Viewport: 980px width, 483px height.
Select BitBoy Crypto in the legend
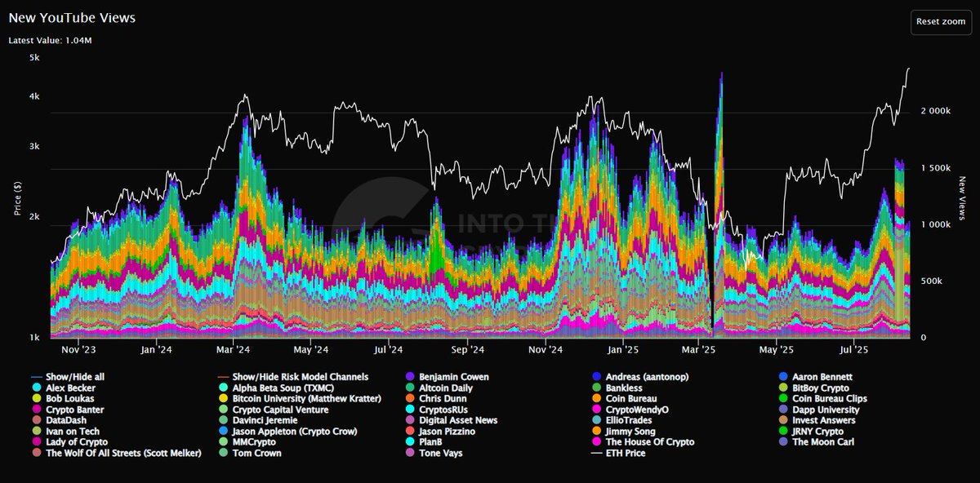[814, 388]
